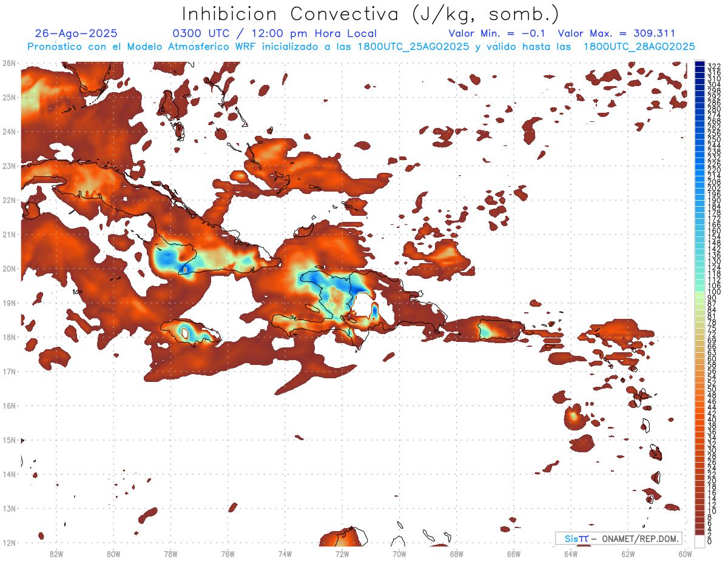This screenshot has height=562, width=728.
Task: Click the 66W longitude label
Action: [514, 554]
